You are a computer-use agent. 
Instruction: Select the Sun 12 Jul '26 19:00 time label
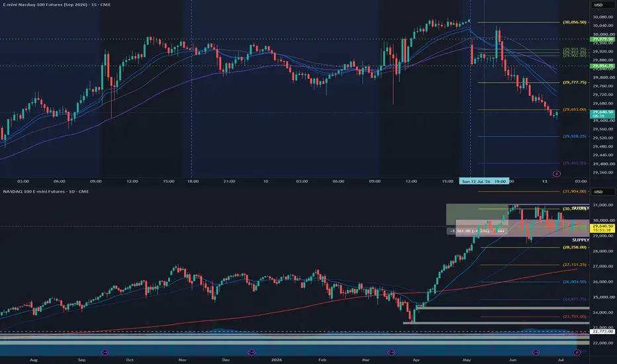[x=484, y=181]
